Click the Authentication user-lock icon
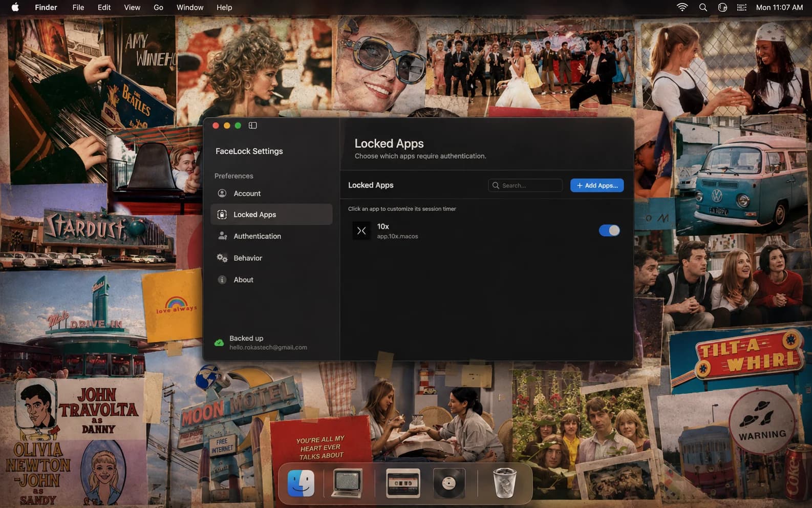Image resolution: width=812 pixels, height=508 pixels. [222, 236]
